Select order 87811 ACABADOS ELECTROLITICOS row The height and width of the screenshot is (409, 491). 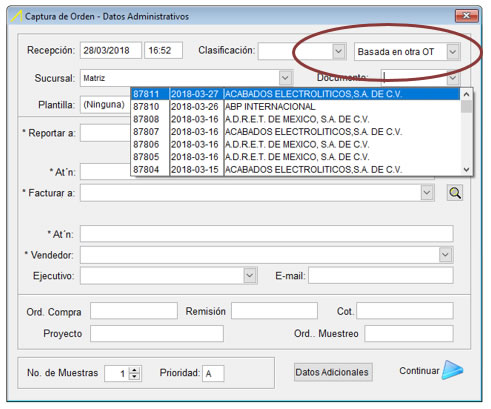point(295,94)
